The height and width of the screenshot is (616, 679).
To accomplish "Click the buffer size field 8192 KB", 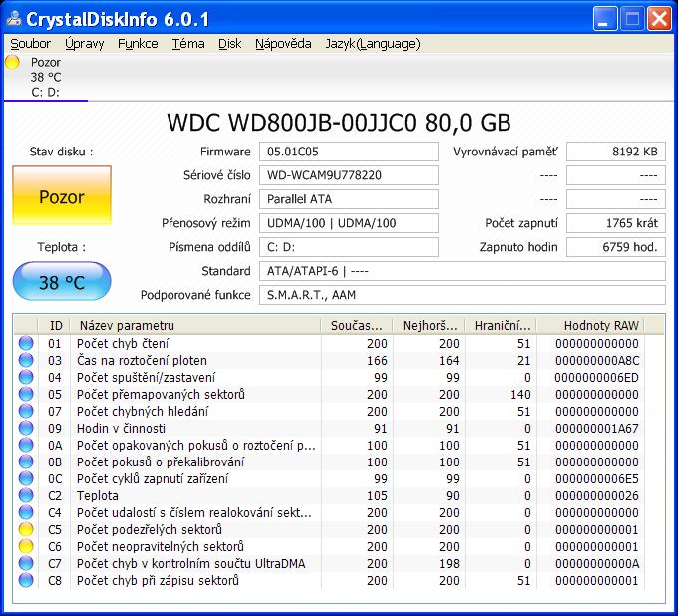I will click(x=616, y=152).
